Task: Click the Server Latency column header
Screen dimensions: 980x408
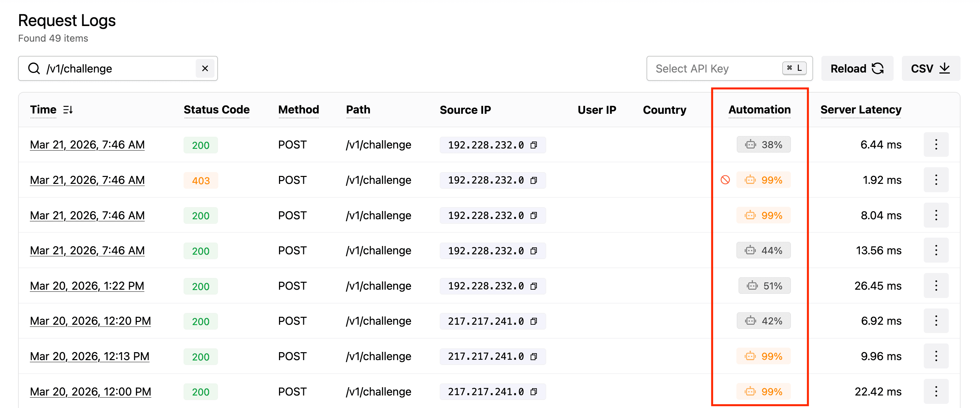Action: coord(861,110)
